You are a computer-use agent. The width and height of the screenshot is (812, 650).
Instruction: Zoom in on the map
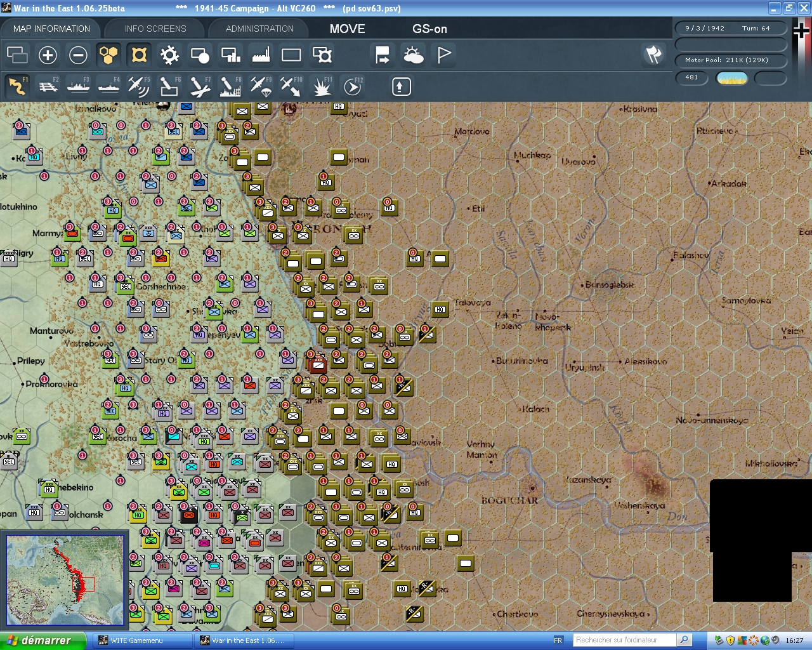(x=48, y=55)
